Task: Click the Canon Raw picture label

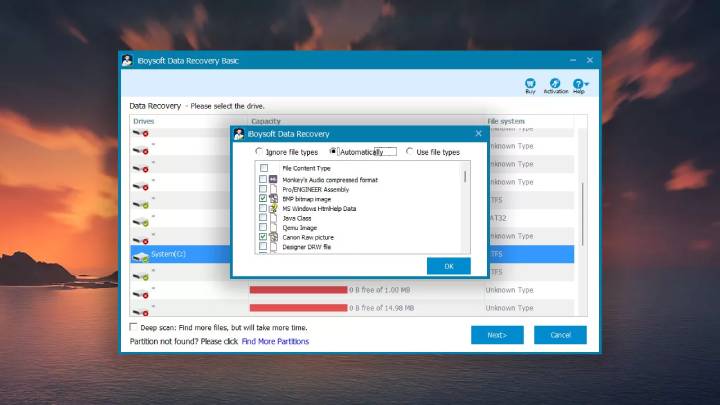Action: pyautogui.click(x=308, y=237)
